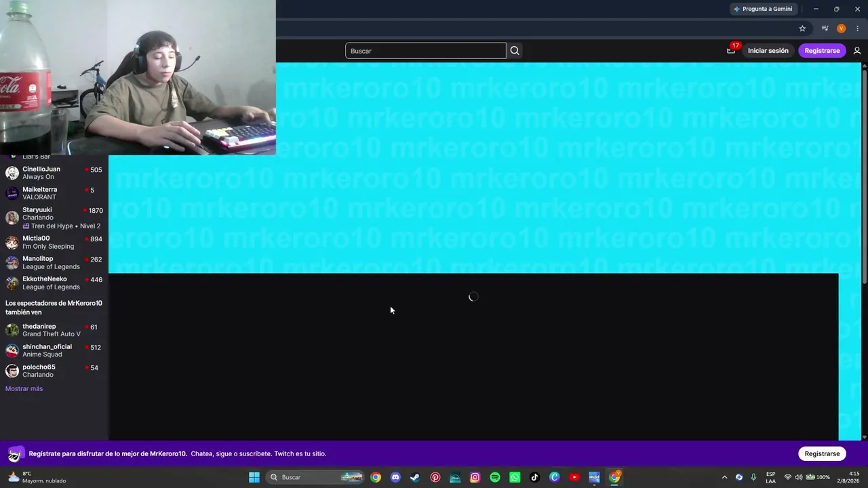Open Discord from the taskbar
The height and width of the screenshot is (488, 868).
coord(395,477)
